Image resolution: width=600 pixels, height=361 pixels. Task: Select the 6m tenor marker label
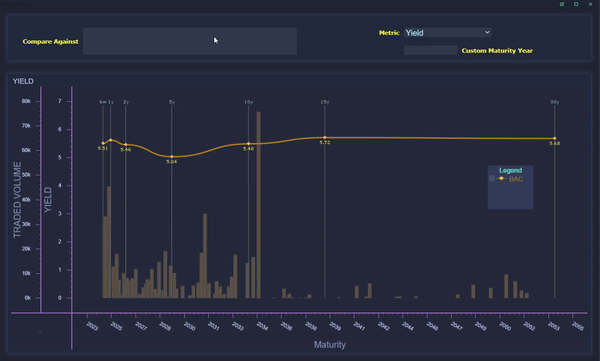pyautogui.click(x=103, y=102)
